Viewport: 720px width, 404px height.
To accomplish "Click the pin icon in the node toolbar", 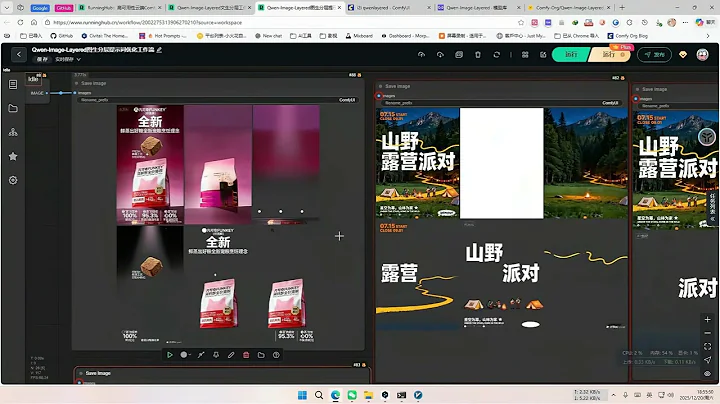I will 216,355.
